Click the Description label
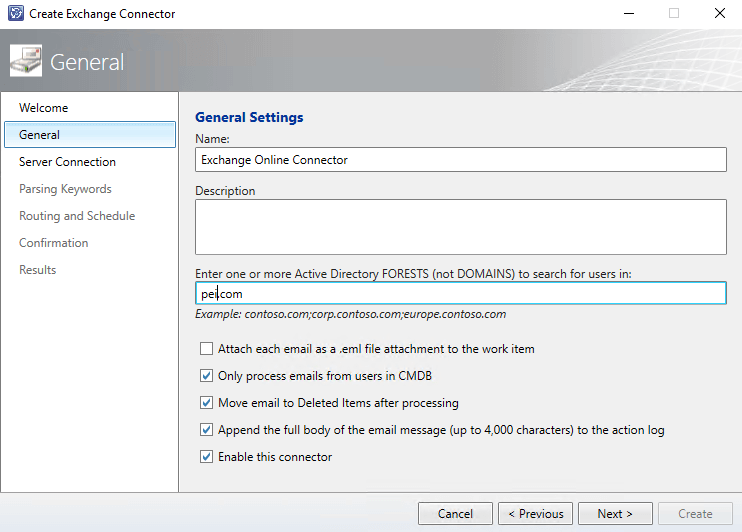 tap(225, 191)
